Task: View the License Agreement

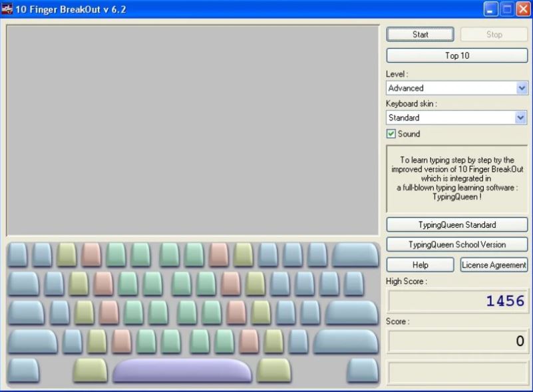Action: click(494, 265)
